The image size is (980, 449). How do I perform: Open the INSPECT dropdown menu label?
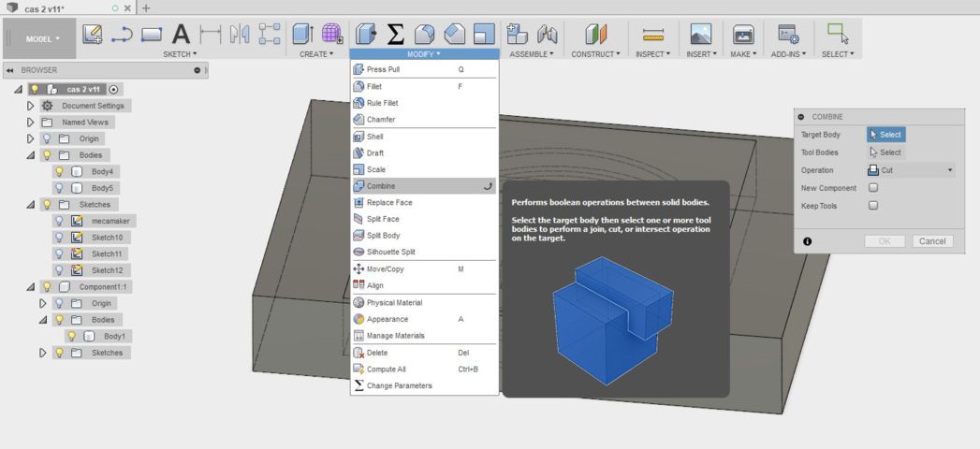pyautogui.click(x=652, y=54)
